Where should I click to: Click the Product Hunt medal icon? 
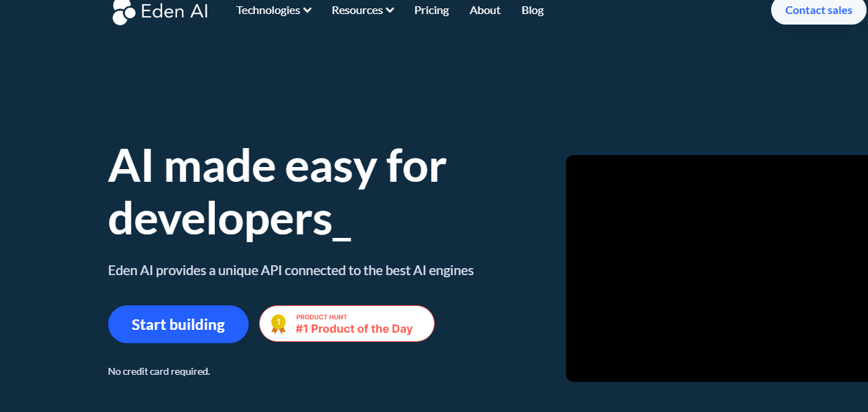tap(279, 324)
